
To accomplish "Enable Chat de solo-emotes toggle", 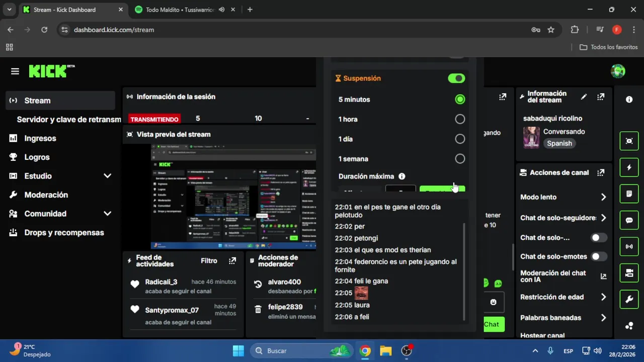I will click(x=599, y=256).
